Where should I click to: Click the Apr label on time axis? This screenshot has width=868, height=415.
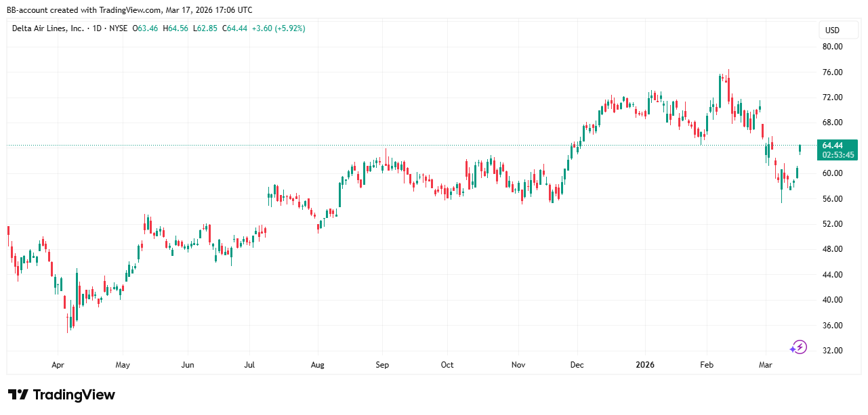coord(58,365)
